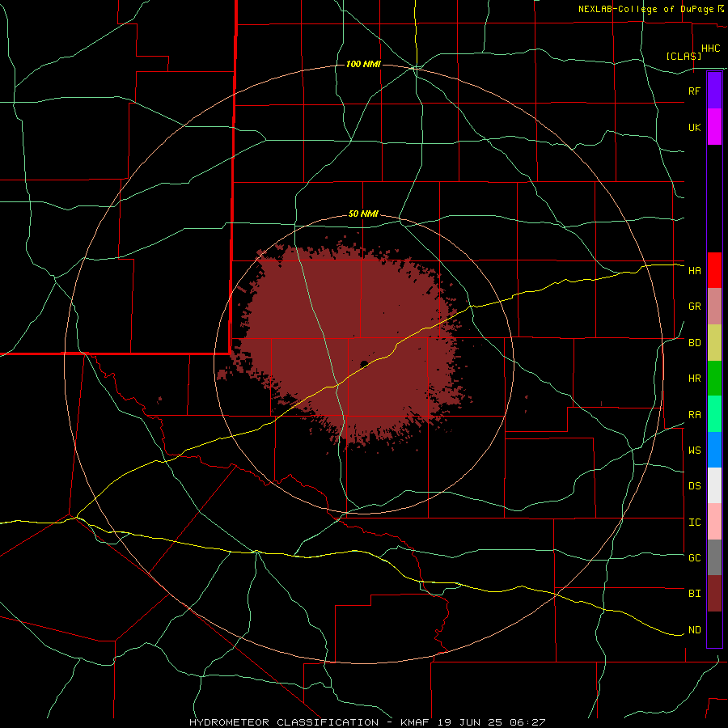This screenshot has height=728, width=728.
Task: Click the WS legend label
Action: pos(694,451)
